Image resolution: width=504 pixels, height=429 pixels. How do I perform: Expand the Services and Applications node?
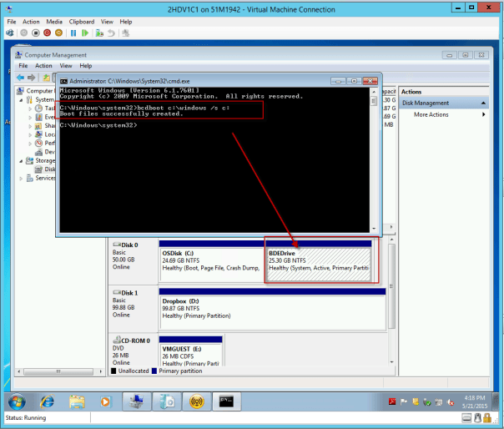pyautogui.click(x=21, y=178)
